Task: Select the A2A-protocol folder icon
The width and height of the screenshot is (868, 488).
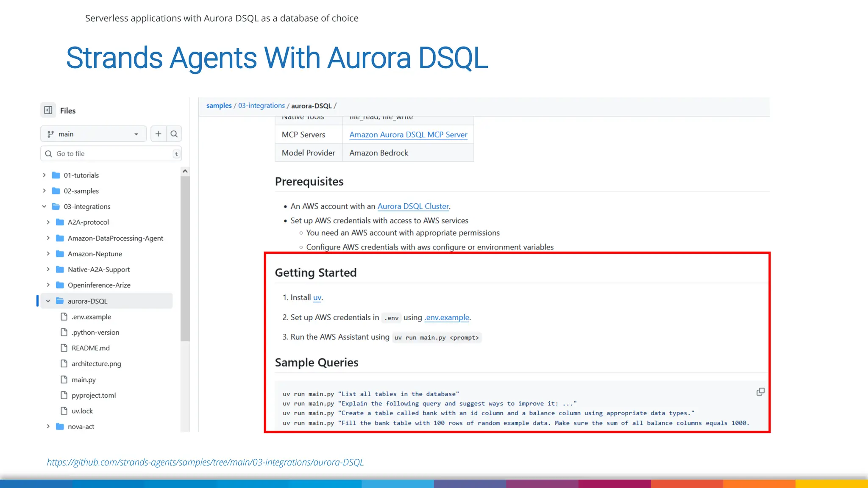Action: tap(60, 222)
